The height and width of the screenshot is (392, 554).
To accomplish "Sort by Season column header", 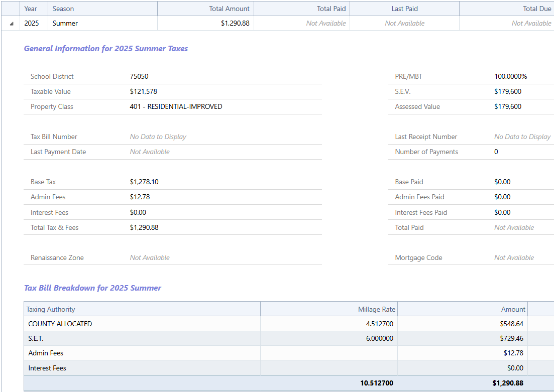I will 63,9.
